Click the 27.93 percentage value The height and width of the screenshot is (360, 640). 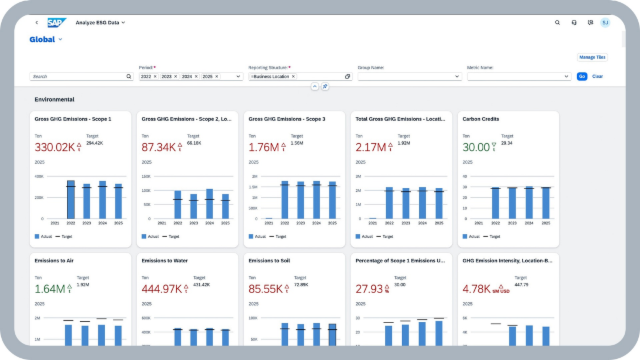coord(369,289)
